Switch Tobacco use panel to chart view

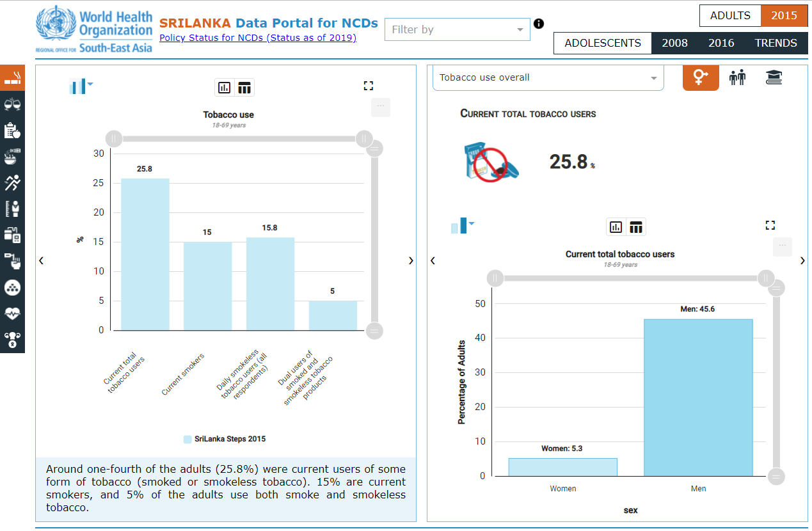point(225,88)
